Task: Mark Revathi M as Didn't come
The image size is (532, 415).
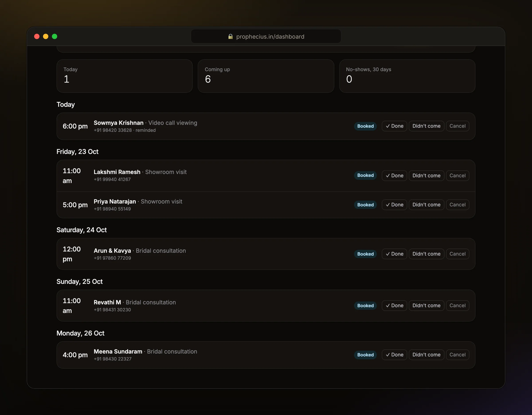Action: (426, 306)
